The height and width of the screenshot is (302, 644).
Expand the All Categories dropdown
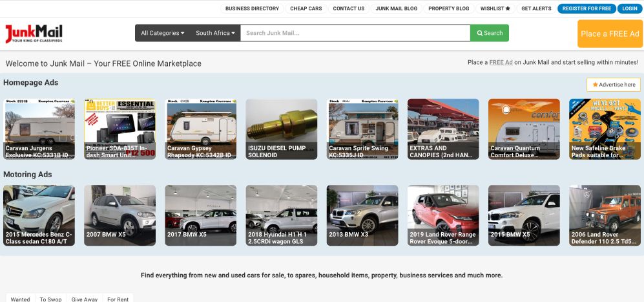coord(163,33)
